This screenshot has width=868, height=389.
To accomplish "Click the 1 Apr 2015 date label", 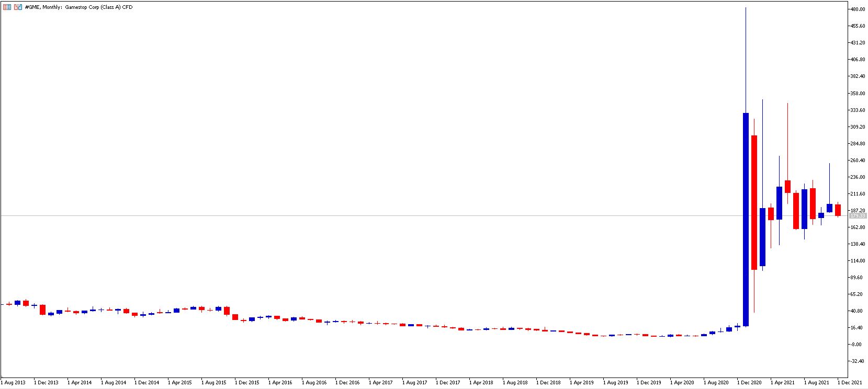I will pyautogui.click(x=181, y=383).
